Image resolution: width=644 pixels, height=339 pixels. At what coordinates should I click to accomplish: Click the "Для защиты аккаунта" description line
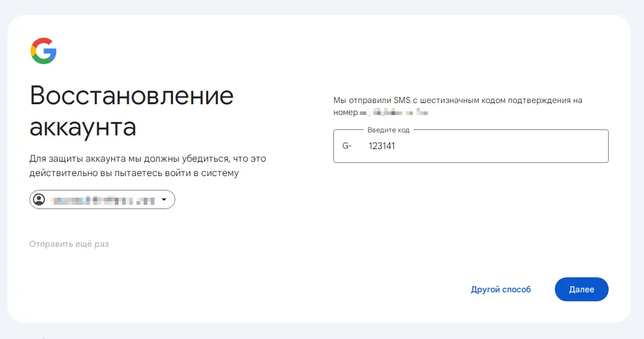[148, 159]
